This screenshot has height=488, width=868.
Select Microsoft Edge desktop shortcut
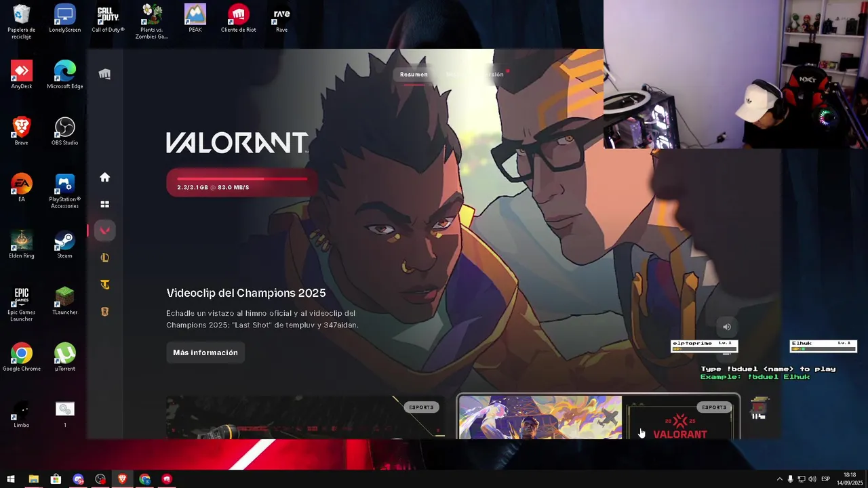click(x=64, y=75)
